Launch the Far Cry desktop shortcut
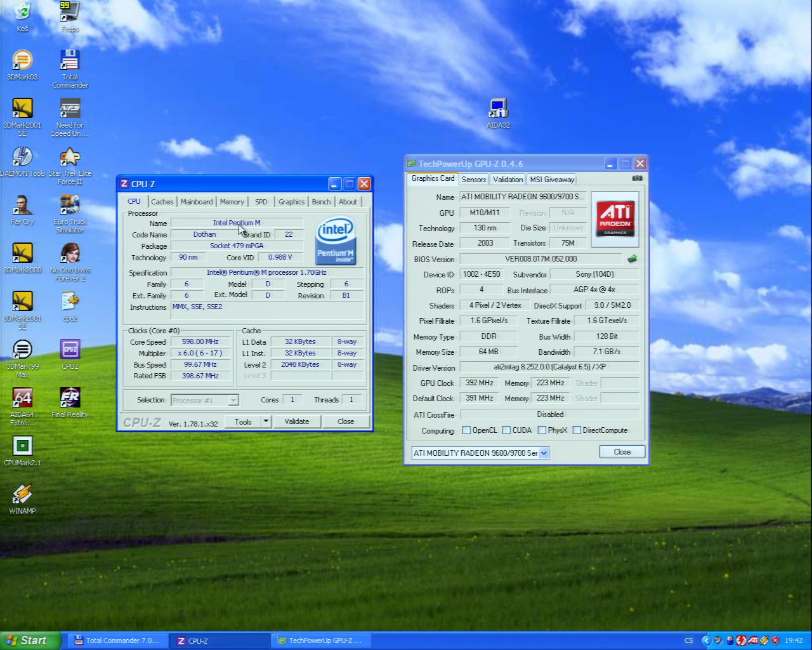 coord(22,206)
